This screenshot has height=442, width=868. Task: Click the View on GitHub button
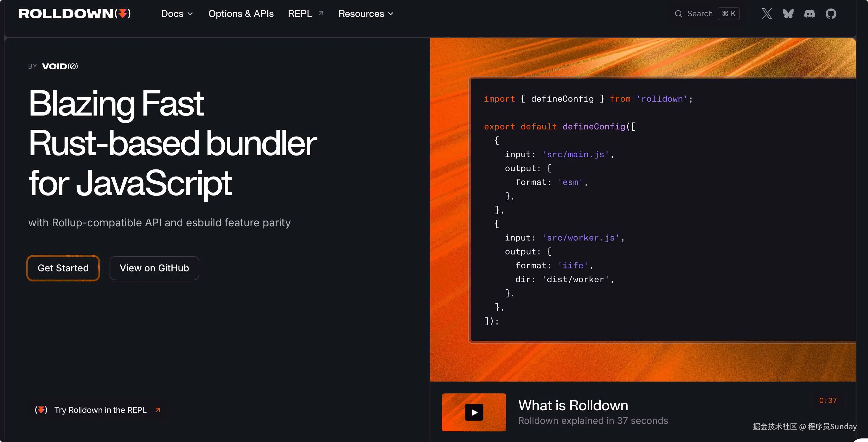(x=154, y=268)
